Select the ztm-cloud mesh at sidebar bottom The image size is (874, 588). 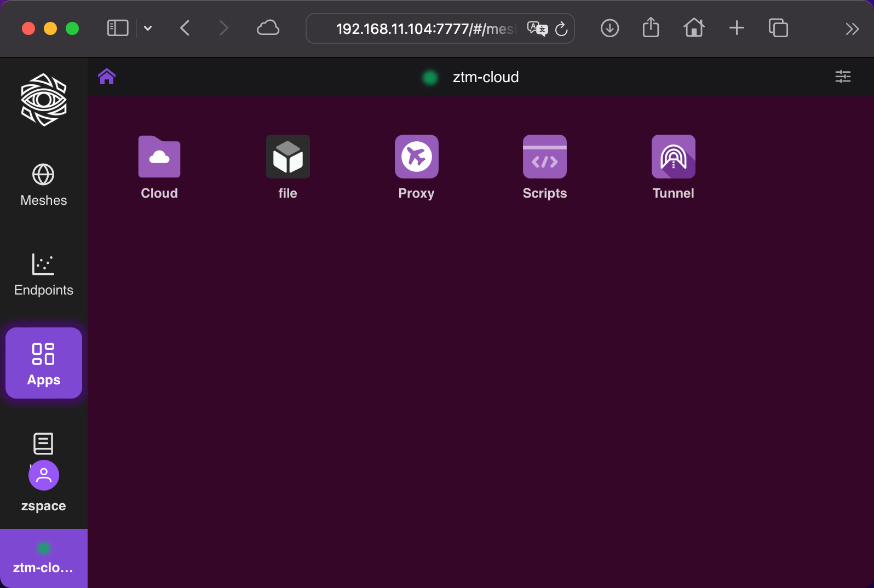(44, 558)
